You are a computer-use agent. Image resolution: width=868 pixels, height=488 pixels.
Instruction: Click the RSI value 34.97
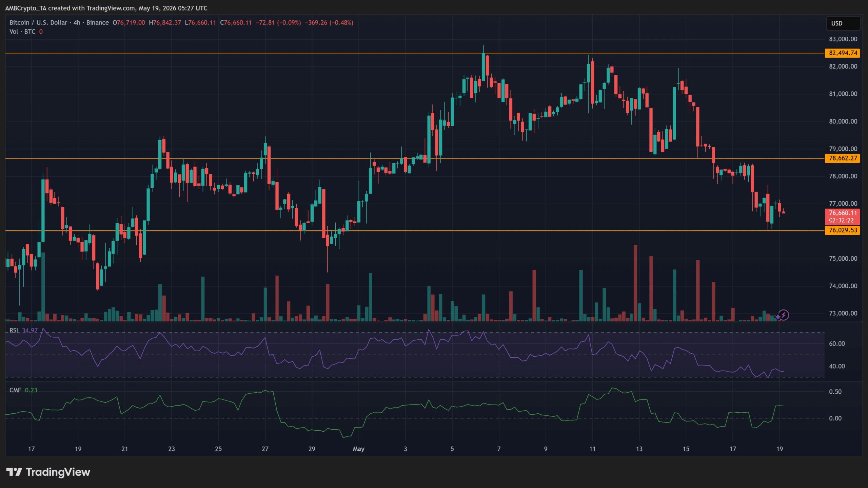pos(30,330)
